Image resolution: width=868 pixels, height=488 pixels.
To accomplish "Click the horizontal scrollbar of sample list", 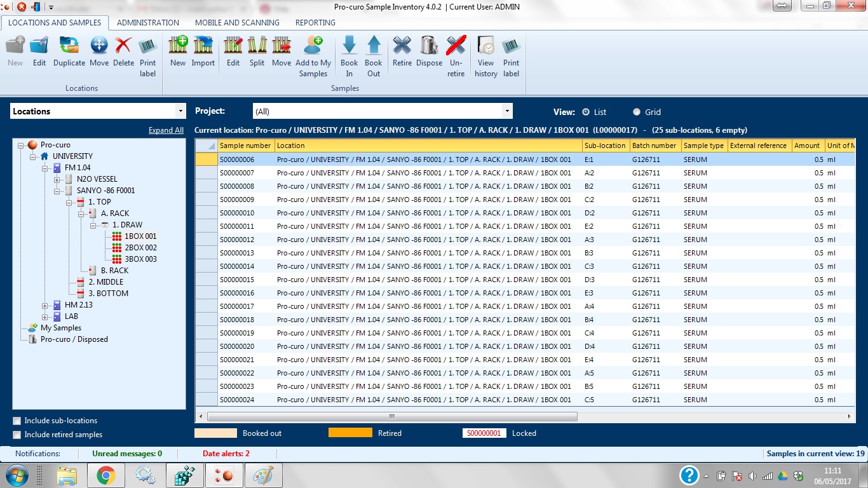I will 392,416.
